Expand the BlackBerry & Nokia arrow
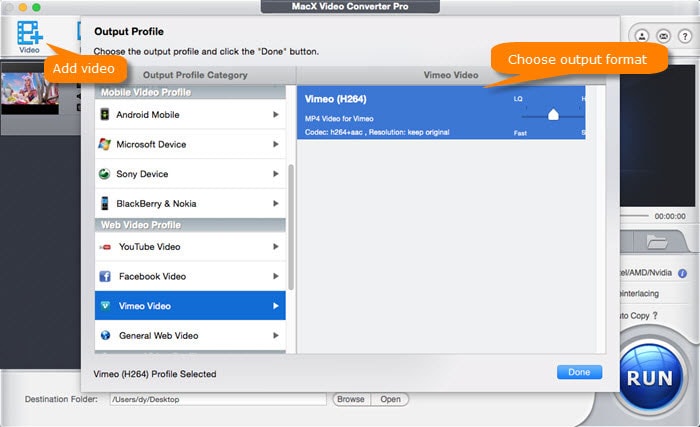 click(x=276, y=203)
